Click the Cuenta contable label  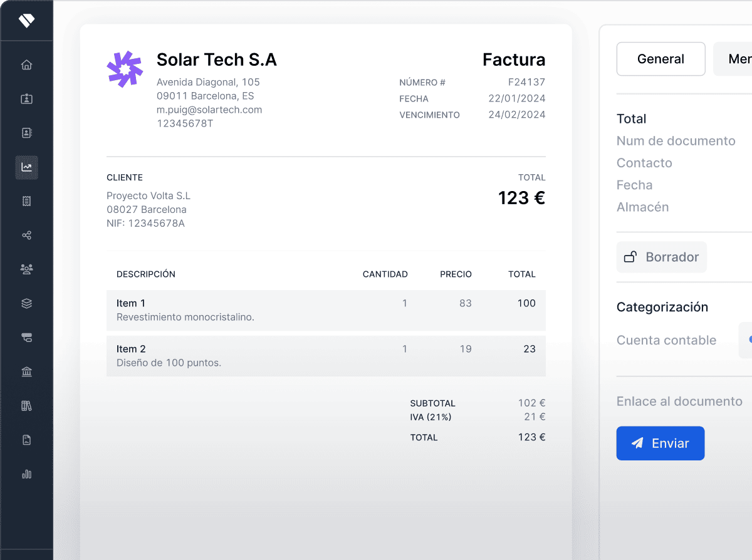666,340
